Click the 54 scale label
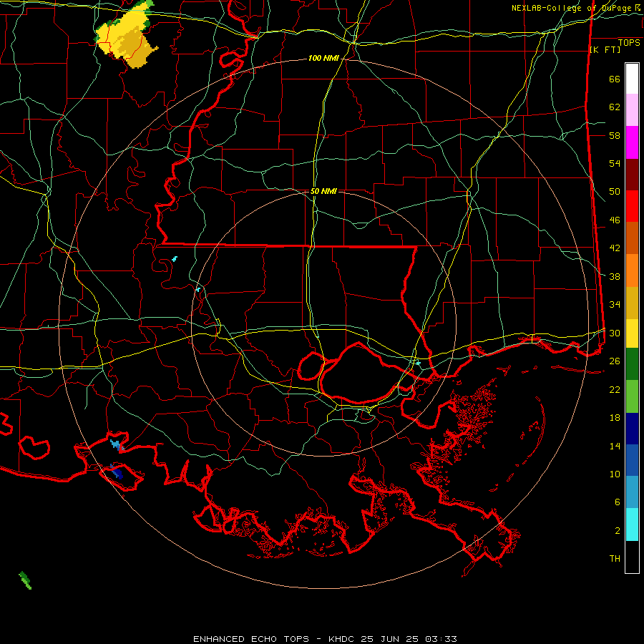This screenshot has width=644, height=644. coord(615,163)
